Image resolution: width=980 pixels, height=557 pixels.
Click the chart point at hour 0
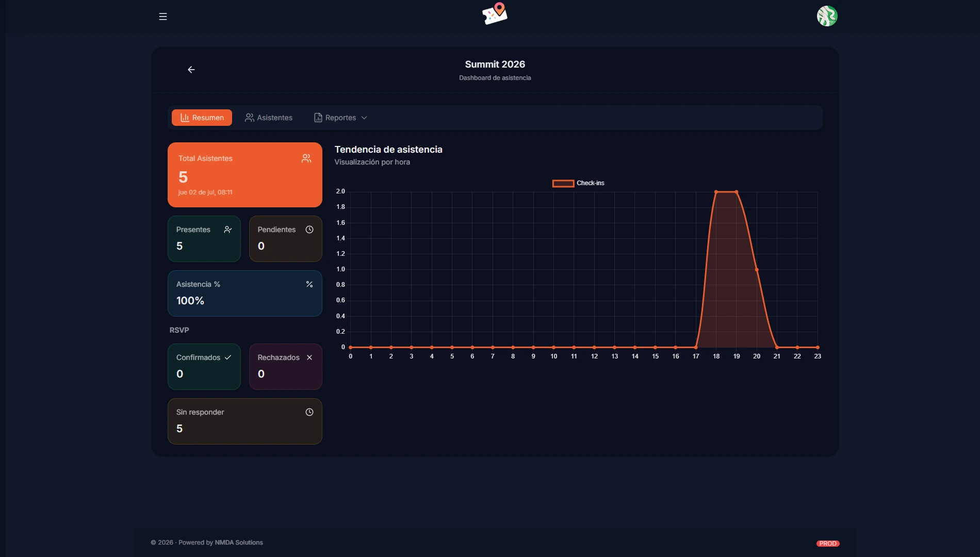tap(351, 347)
